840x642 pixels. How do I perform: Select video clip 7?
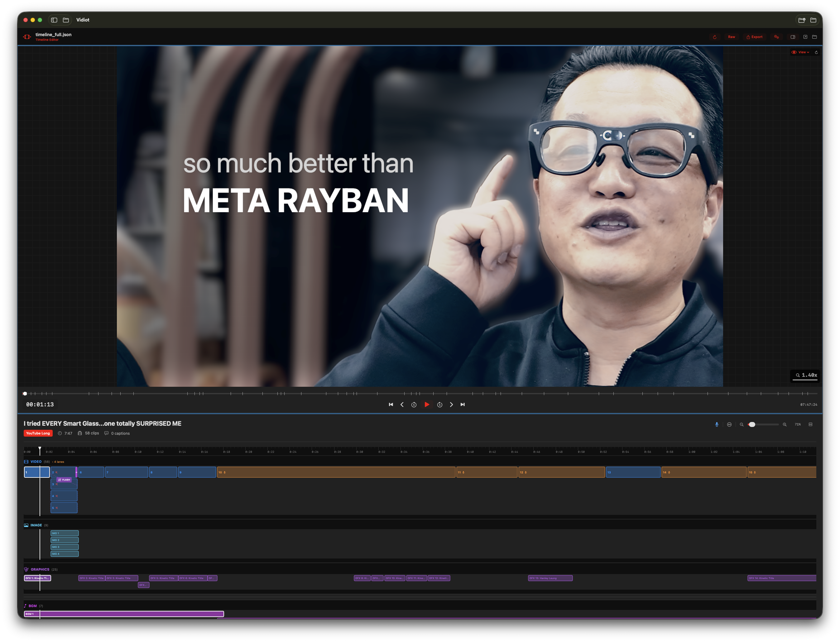pyautogui.click(x=127, y=472)
